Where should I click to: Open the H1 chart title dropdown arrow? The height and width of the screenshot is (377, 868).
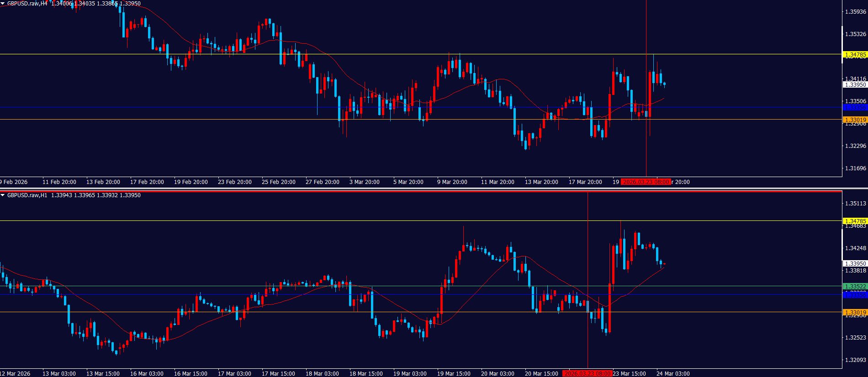coord(3,195)
